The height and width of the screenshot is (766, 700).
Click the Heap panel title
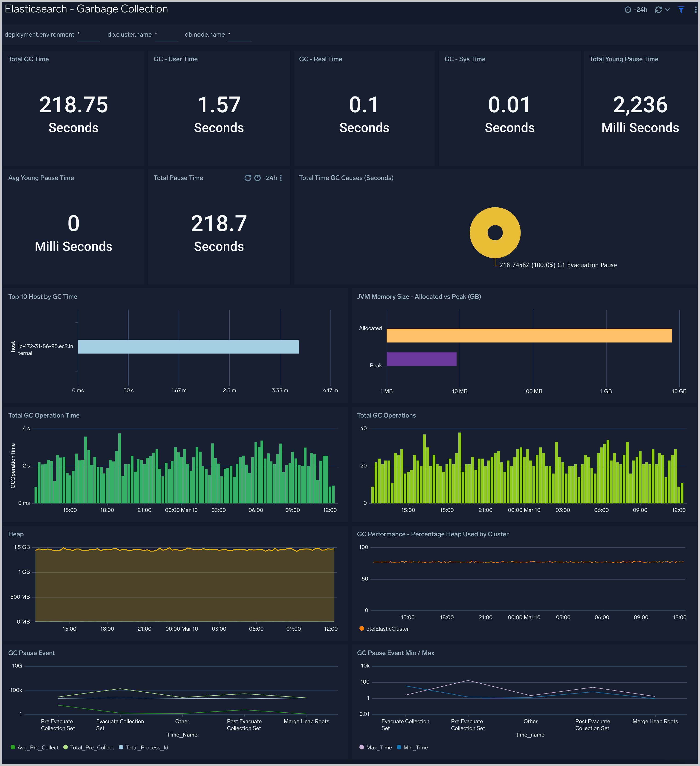pyautogui.click(x=16, y=534)
